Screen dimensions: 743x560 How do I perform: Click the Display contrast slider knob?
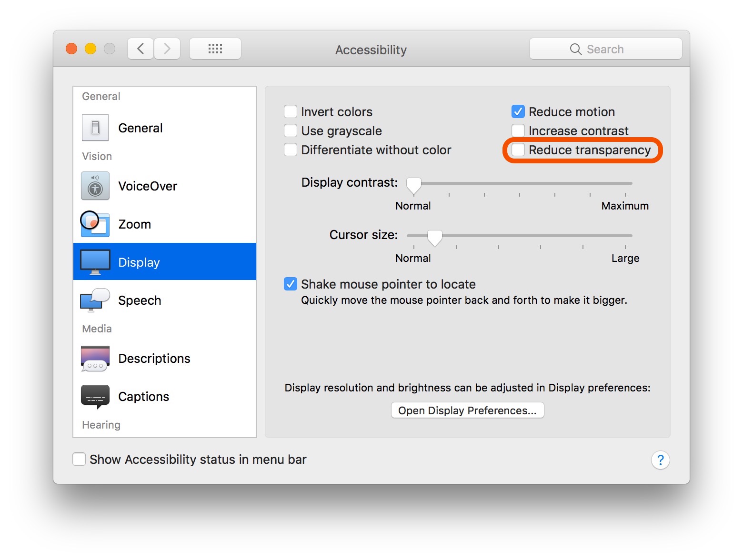[414, 186]
